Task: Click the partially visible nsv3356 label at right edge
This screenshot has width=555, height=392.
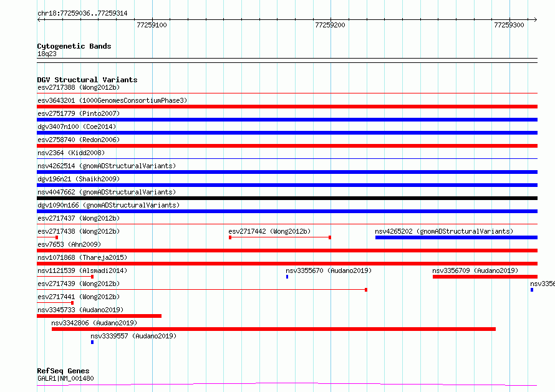Action: [543, 284]
